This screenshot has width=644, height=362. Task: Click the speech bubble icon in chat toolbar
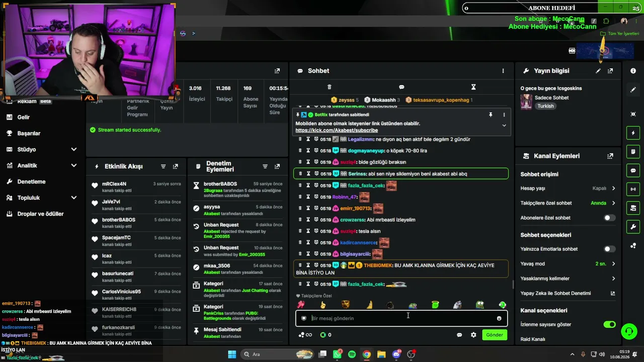click(401, 87)
